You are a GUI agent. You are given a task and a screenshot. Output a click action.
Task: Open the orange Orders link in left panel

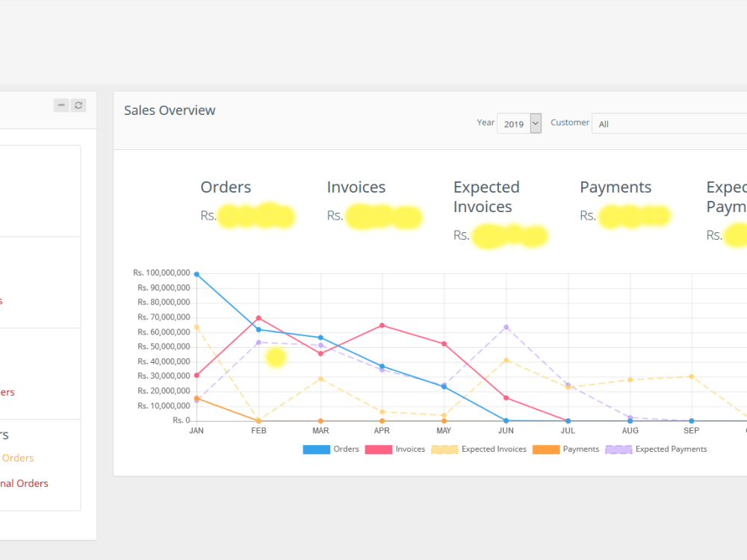pos(18,458)
